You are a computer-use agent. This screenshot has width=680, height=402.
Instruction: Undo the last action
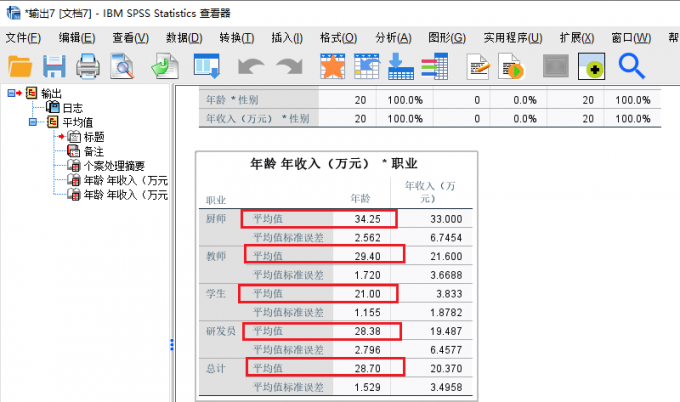pos(251,66)
